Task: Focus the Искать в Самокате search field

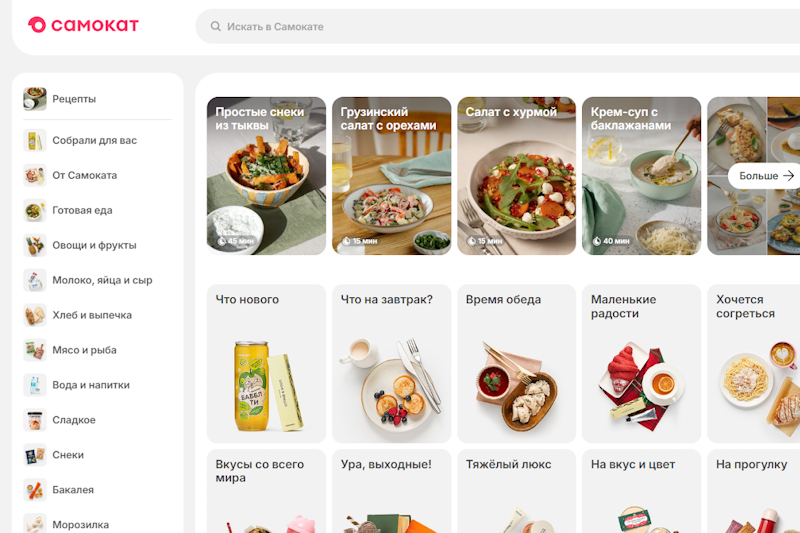Action: click(497, 27)
